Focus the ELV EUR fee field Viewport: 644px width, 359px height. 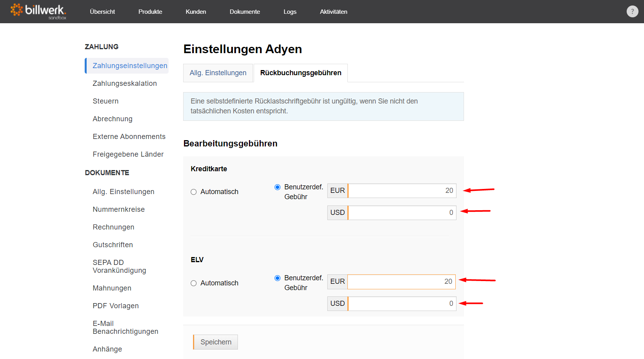coord(401,281)
